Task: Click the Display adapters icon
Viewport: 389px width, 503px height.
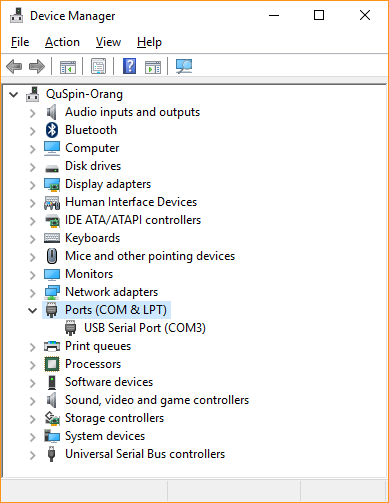Action: click(x=52, y=184)
